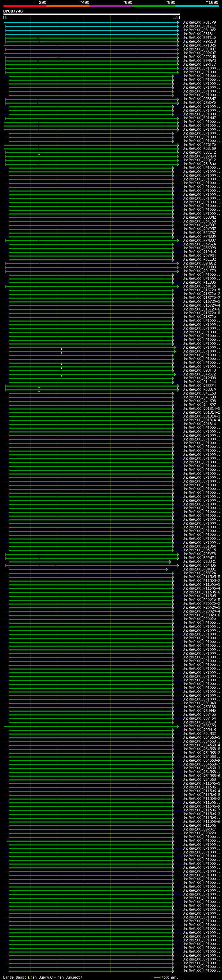Viewport: 222px width, 980px height.
Task: Select the green ~80% identity legend segment
Action: point(154,6)
